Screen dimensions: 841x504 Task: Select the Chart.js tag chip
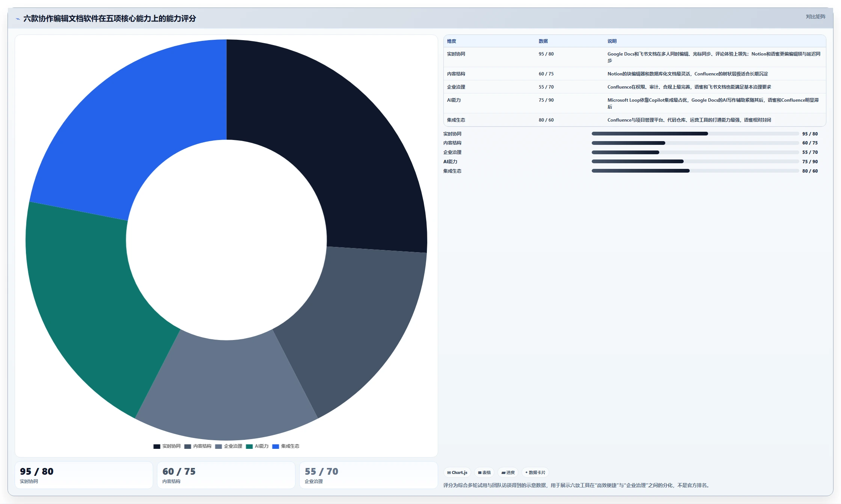click(457, 472)
